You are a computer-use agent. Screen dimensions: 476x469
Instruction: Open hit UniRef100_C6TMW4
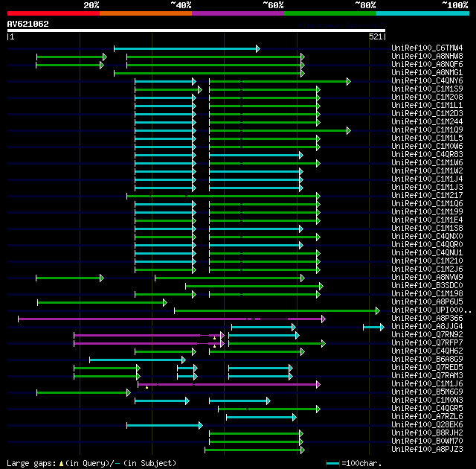pos(427,48)
